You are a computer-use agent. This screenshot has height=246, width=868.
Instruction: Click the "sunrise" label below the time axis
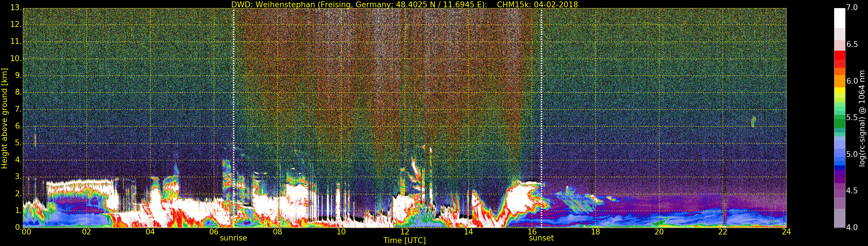233,238
